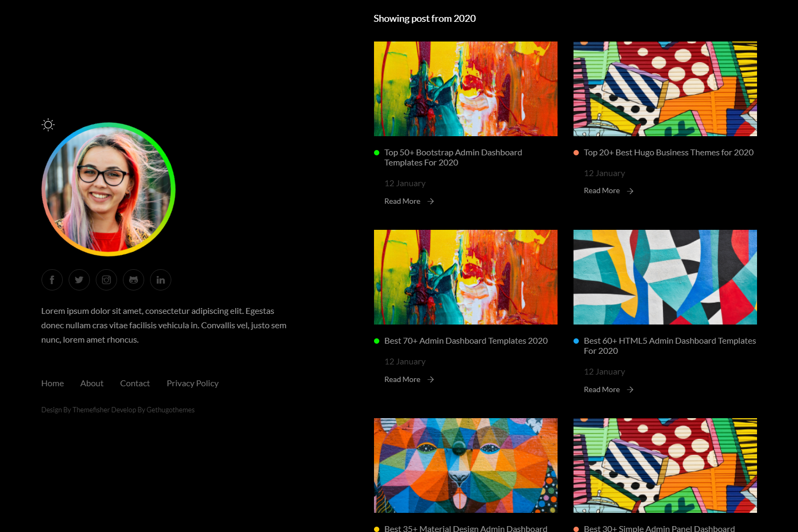Screen dimensions: 798x532
Task: Click Read More under Bootstrap Admin Dashboard post
Action: point(402,201)
